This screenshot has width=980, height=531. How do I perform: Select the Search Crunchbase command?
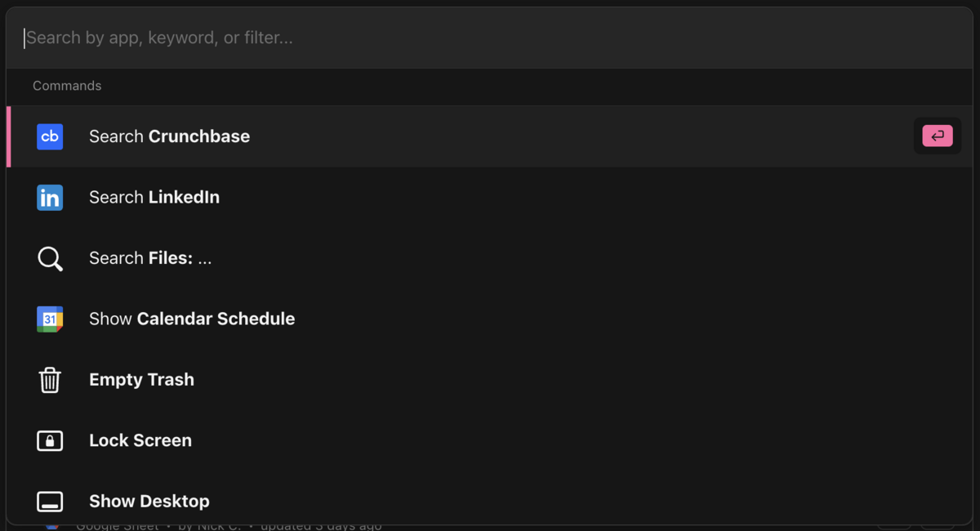[169, 136]
